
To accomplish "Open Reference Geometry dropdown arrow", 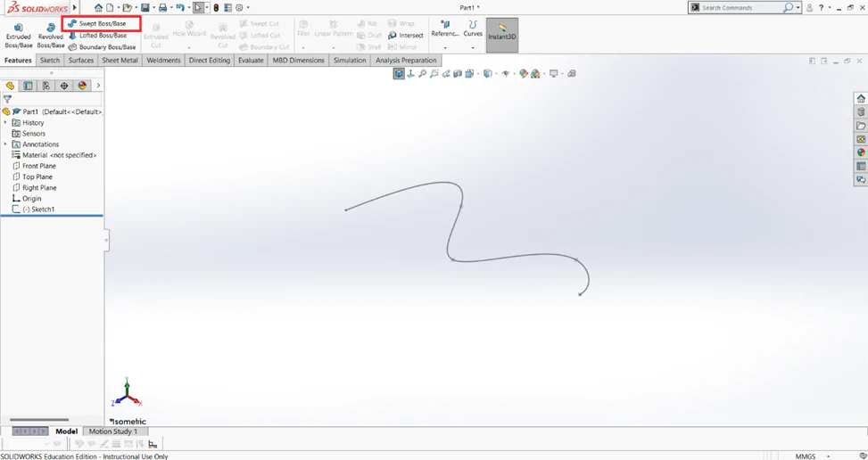I will 445,48.
